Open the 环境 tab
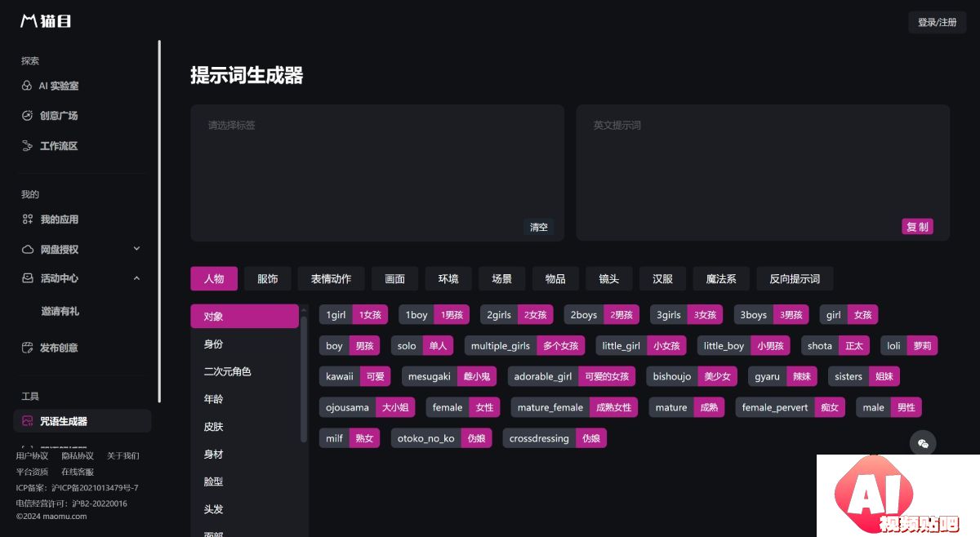This screenshot has height=537, width=980. click(x=448, y=278)
